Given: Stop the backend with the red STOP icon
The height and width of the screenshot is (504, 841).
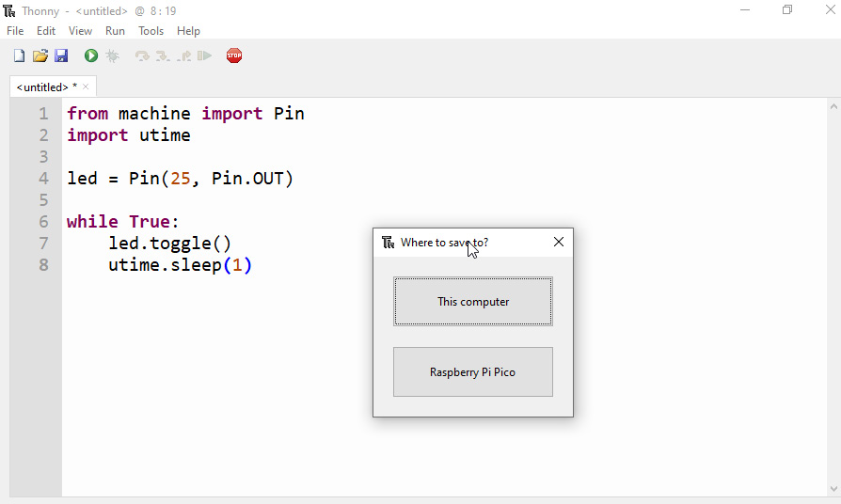Looking at the screenshot, I should 234,55.
